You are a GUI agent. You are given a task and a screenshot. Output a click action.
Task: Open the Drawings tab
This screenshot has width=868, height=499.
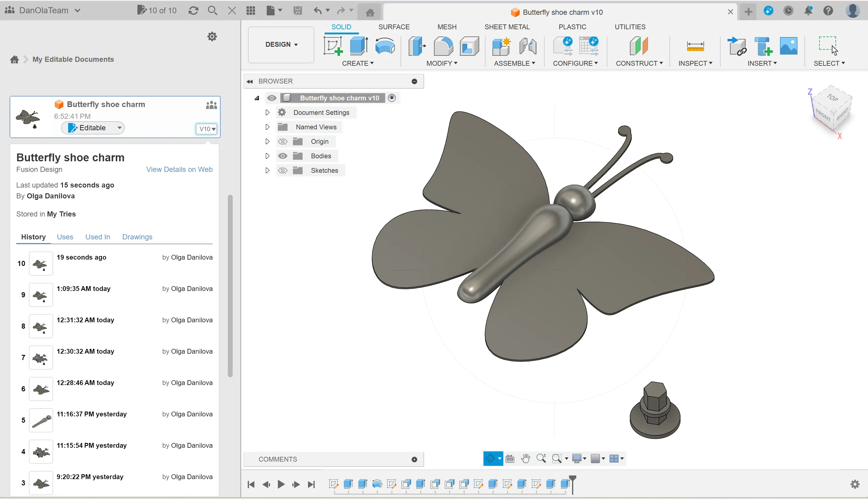click(137, 237)
